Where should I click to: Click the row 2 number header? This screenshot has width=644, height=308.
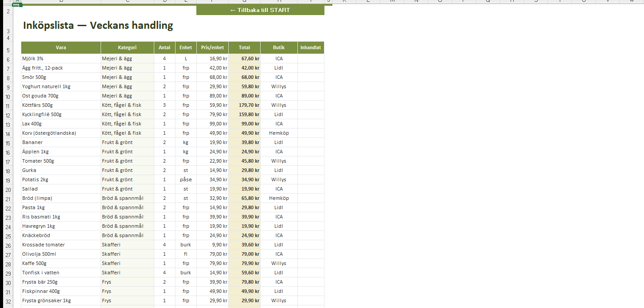coord(8,11)
